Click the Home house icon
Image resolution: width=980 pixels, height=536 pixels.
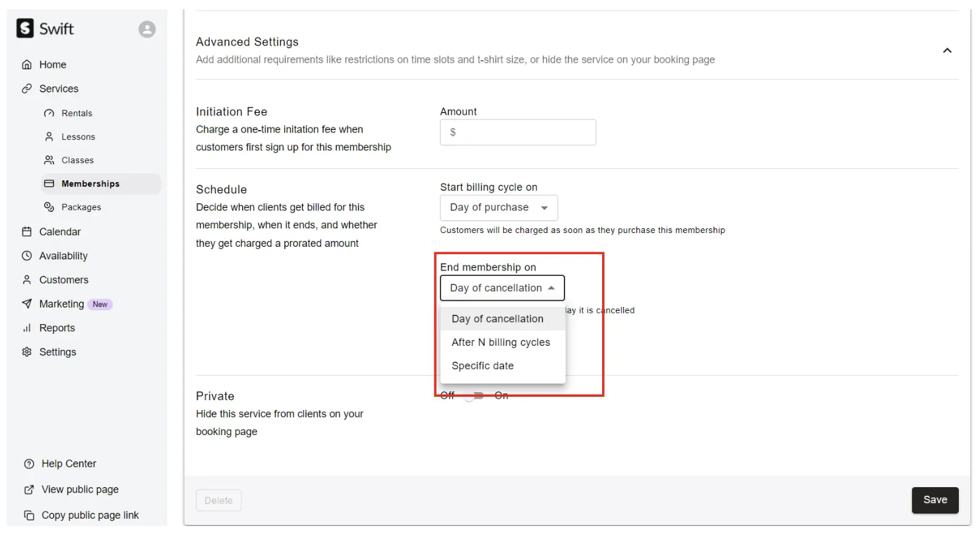pos(26,65)
